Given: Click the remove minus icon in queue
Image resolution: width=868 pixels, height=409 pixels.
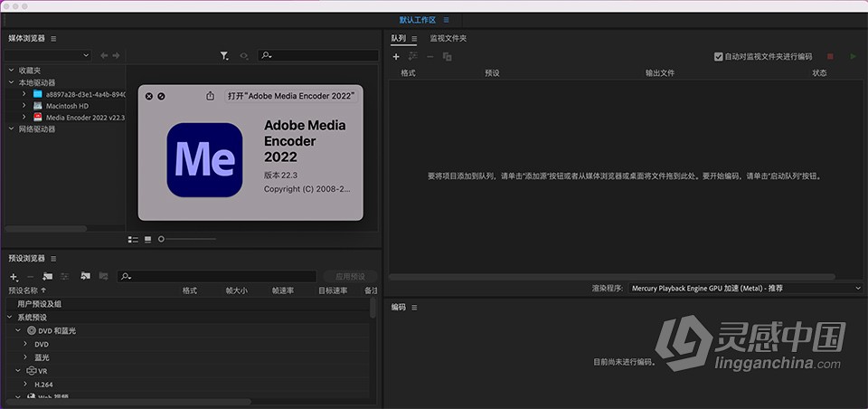Looking at the screenshot, I should pyautogui.click(x=429, y=56).
